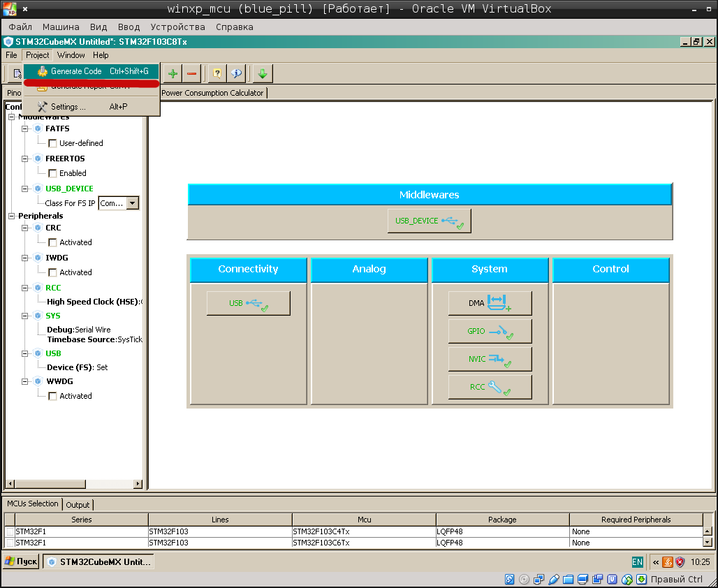
Task: Collapse the CRC tree node
Action: point(25,228)
